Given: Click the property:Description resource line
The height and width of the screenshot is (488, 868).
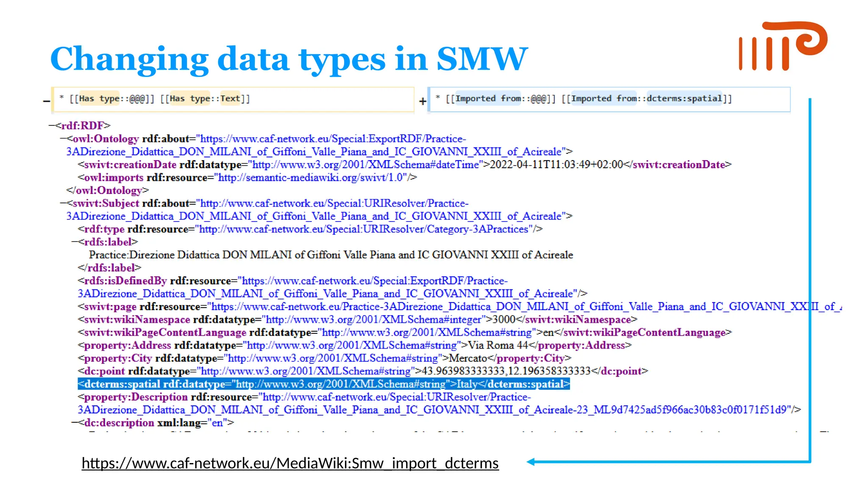Looking at the screenshot, I should tap(440, 403).
